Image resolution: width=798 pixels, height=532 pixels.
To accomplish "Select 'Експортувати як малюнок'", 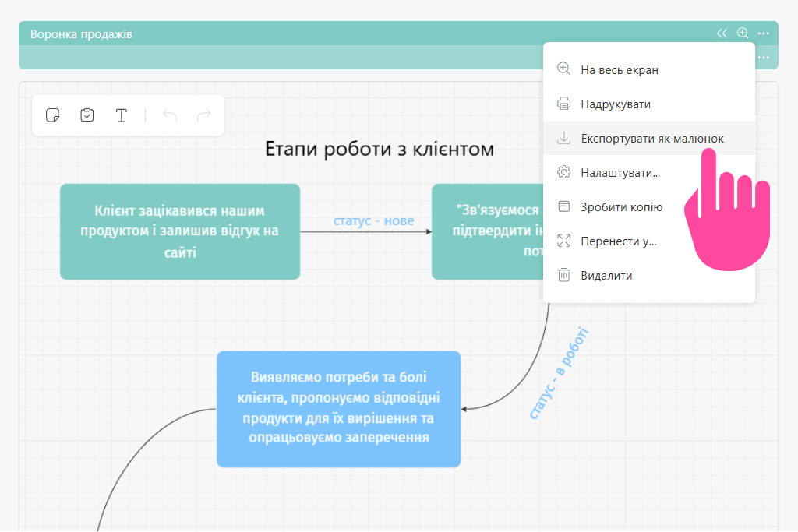I will tap(649, 139).
